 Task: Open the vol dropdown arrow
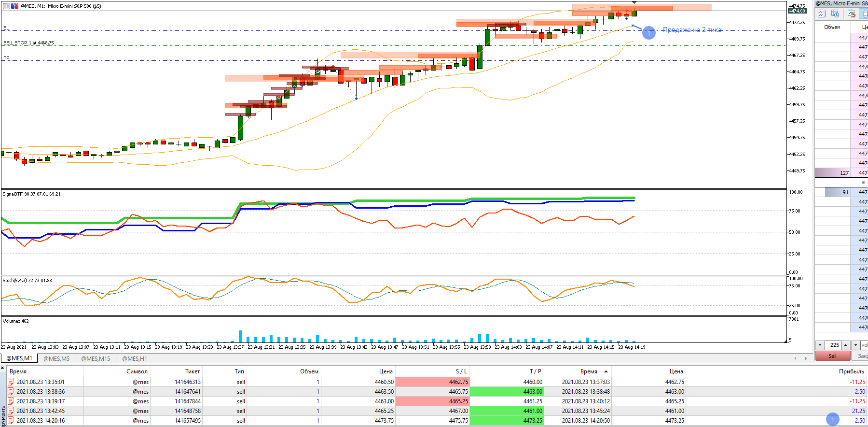856,345
